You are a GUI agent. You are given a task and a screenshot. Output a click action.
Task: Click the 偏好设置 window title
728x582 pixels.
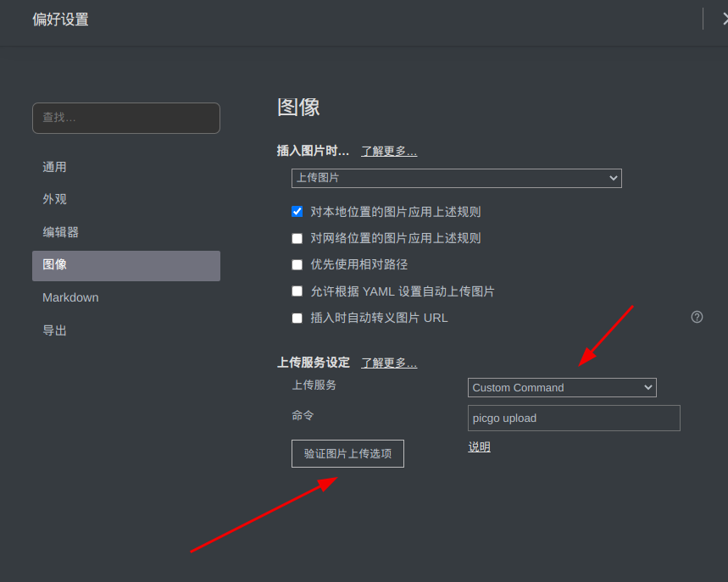pos(60,19)
